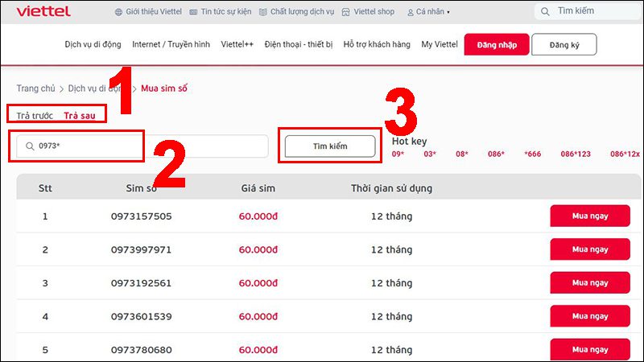The width and height of the screenshot is (644, 362).
Task: Click 60.000đ price of 0973157505
Action: click(258, 216)
